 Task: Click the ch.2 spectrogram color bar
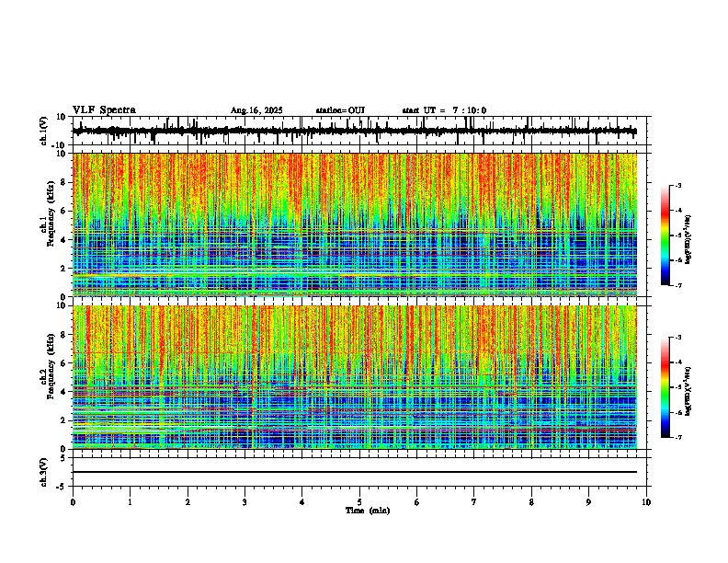tap(665, 387)
